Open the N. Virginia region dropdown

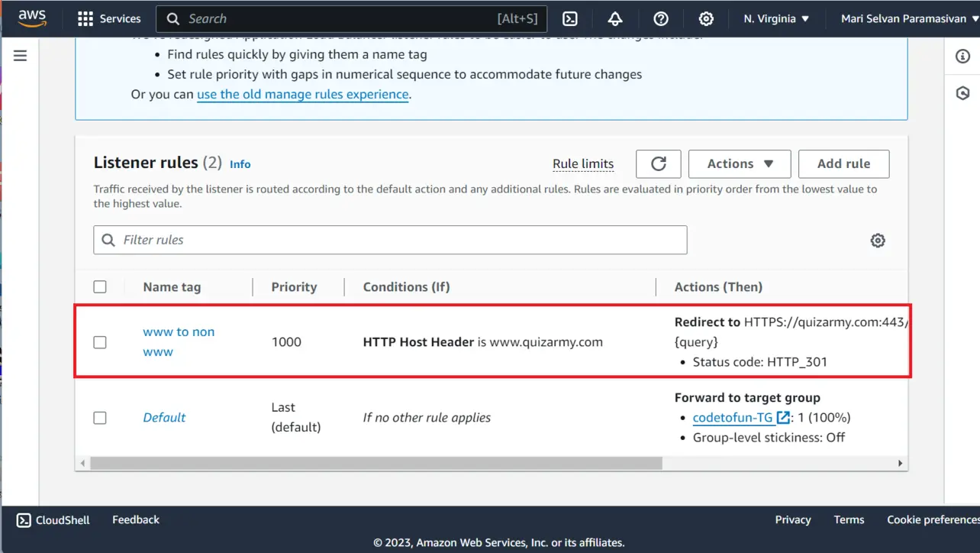click(x=776, y=18)
